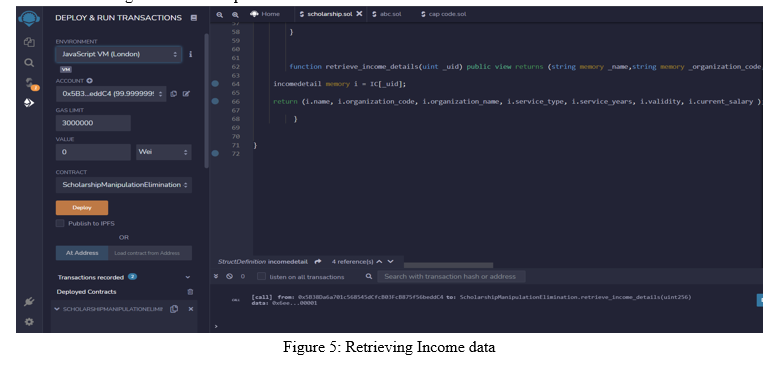Click the zoom in icon in editor toolbar
Image resolution: width=777 pixels, height=365 pixels.
tap(235, 15)
